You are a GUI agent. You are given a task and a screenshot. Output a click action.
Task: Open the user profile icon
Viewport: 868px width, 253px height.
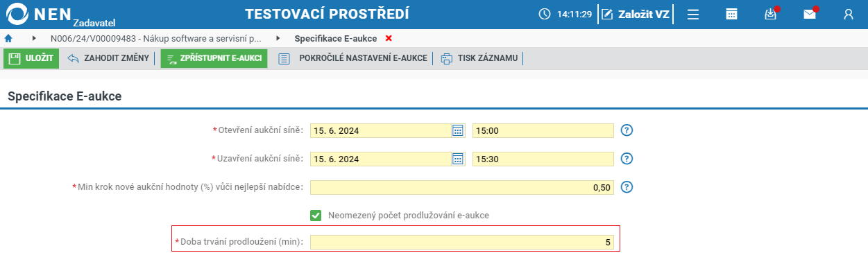coord(848,14)
